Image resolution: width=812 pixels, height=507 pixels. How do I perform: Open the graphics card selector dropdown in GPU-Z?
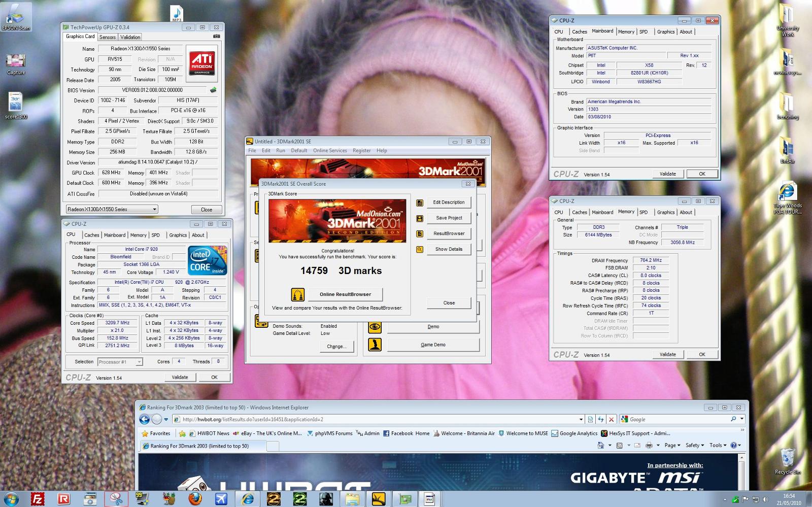[x=112, y=209]
